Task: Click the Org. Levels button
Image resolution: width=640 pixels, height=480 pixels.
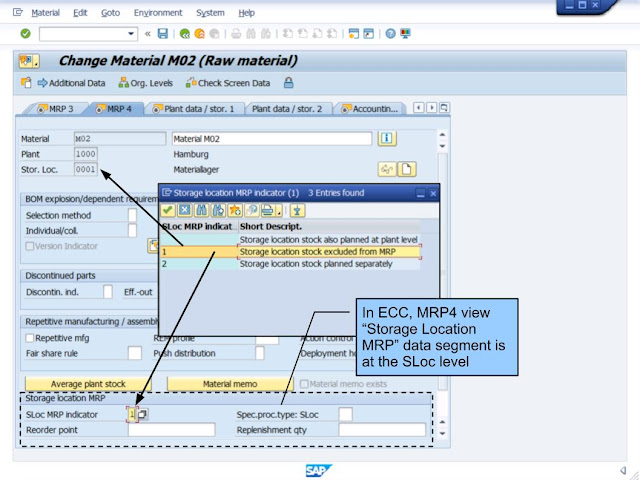Action: 145,83
